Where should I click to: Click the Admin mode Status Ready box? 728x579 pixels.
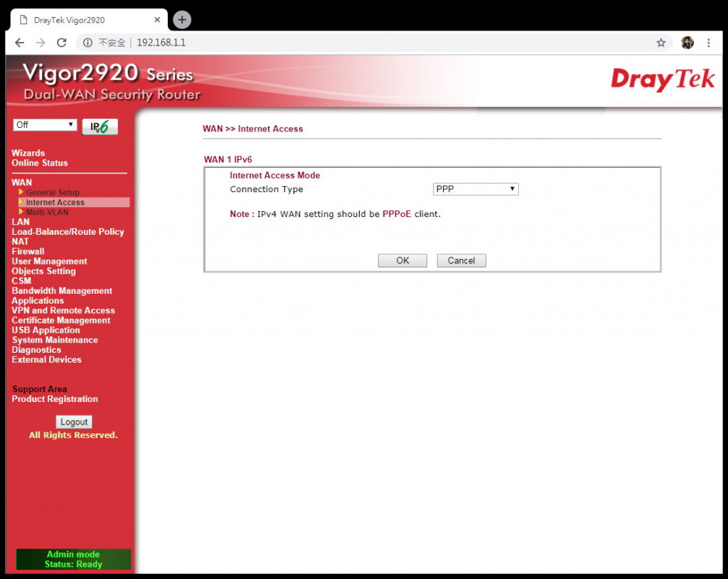point(73,559)
